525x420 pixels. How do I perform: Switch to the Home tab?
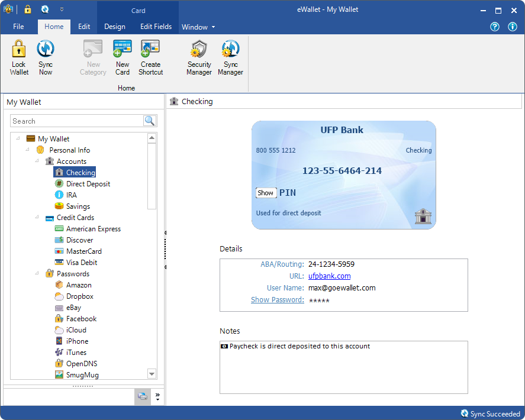[x=54, y=27]
